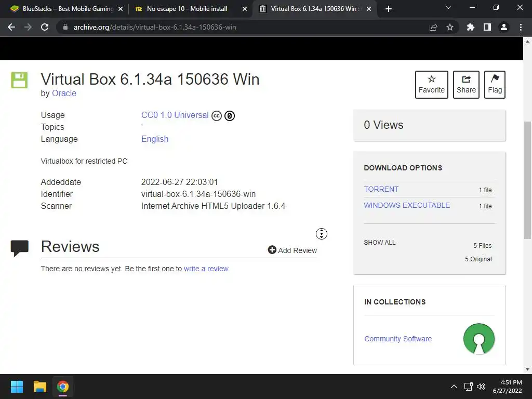Close the Virtual Box tab

(369, 9)
